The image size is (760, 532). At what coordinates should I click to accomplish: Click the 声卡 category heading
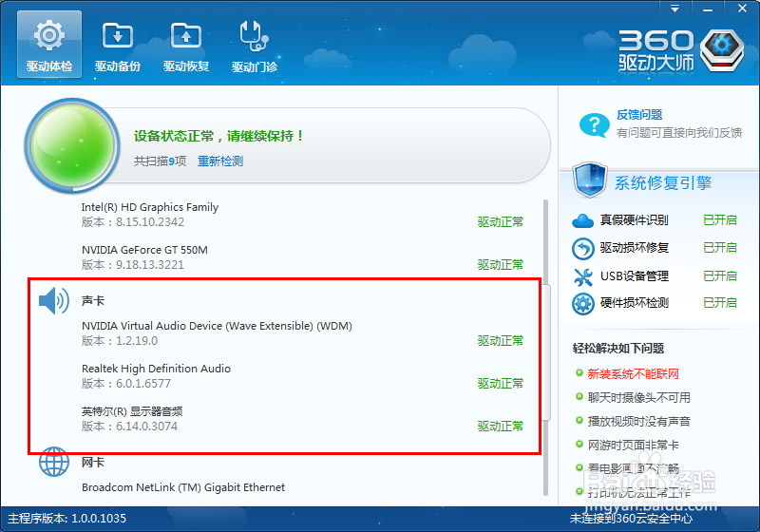coord(92,300)
